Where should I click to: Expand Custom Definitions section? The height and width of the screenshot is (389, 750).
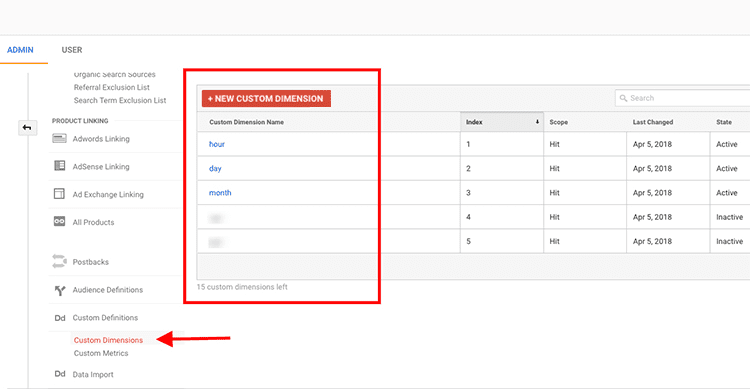105,318
